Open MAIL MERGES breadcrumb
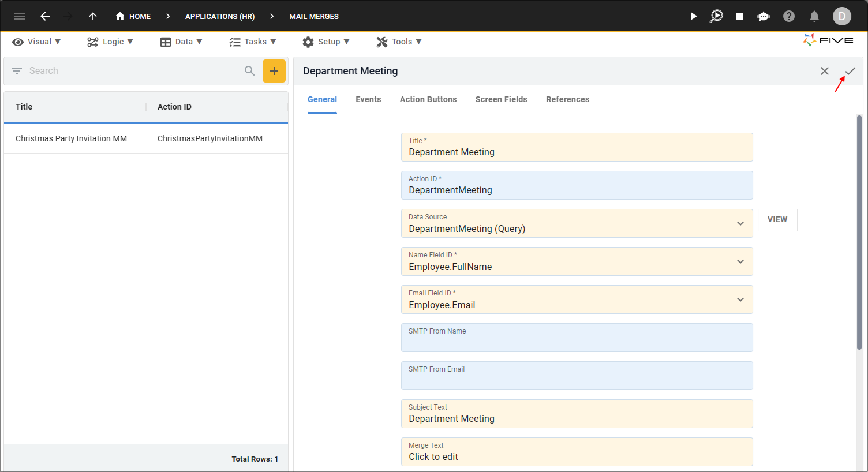Screen dimensions: 868x472 [x=314, y=16]
